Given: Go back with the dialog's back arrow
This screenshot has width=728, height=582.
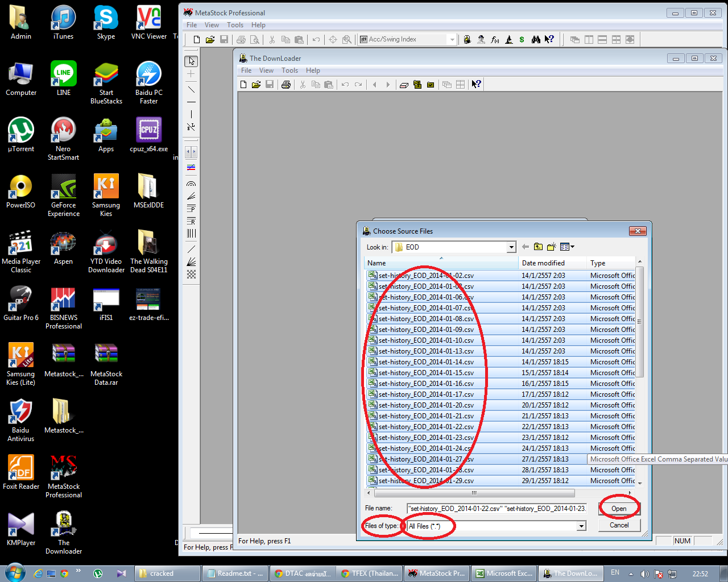Looking at the screenshot, I should pyautogui.click(x=526, y=247).
